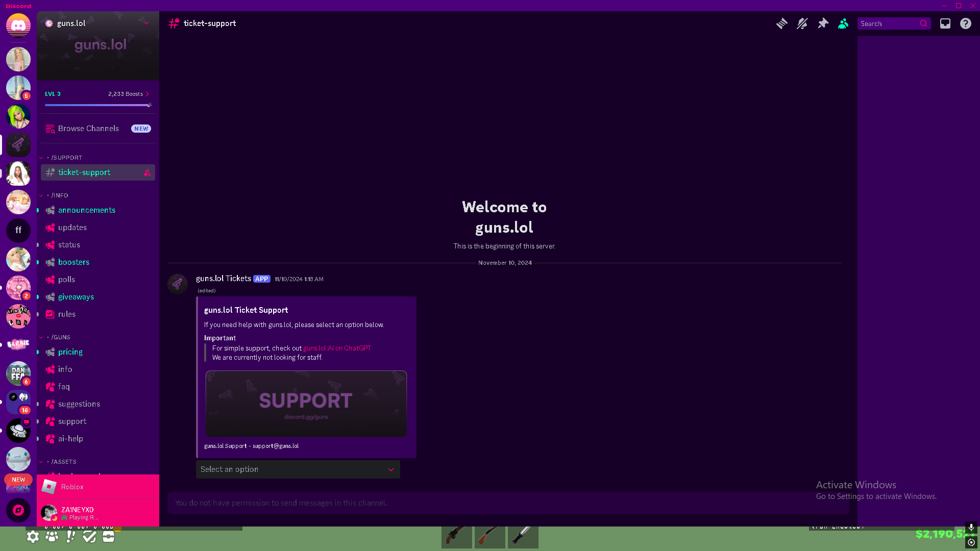Click the target overlay icon below microphone
The height and width of the screenshot is (551, 980).
[971, 542]
